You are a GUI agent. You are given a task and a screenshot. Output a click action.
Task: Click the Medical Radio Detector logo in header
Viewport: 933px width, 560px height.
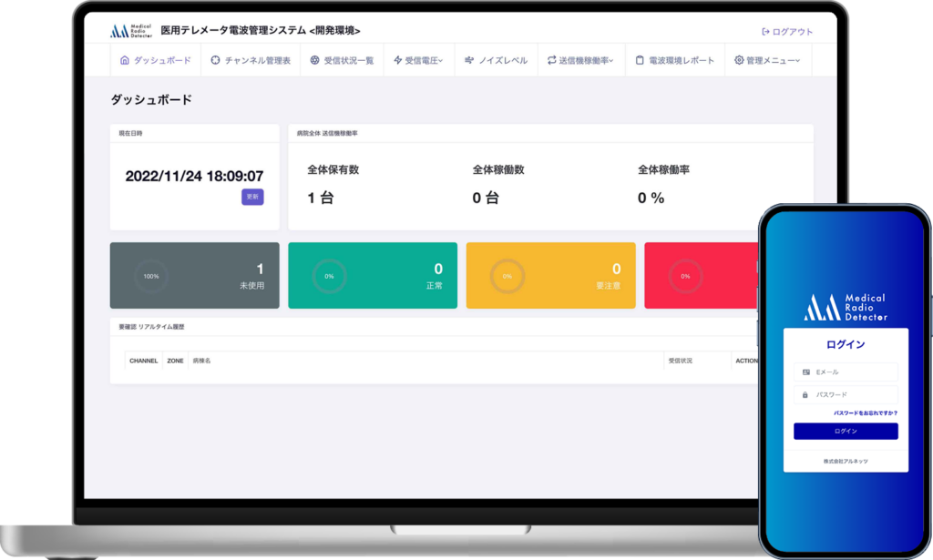(131, 31)
